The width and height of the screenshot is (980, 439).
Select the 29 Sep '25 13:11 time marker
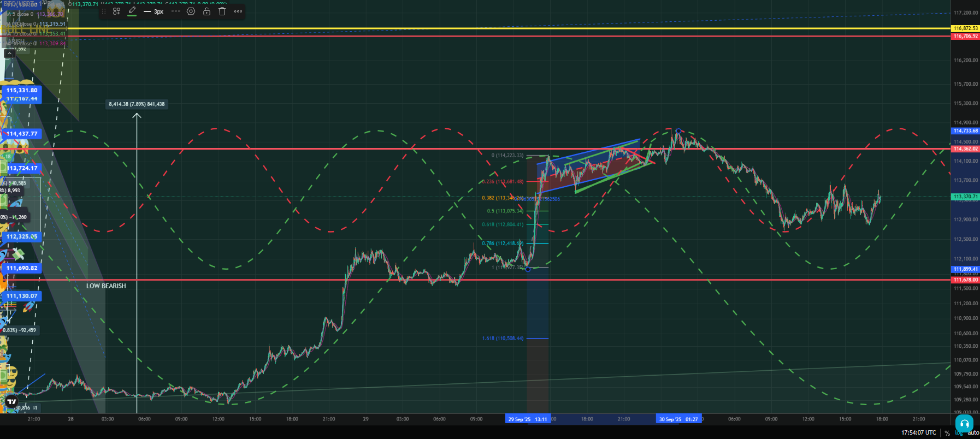[x=528, y=419]
